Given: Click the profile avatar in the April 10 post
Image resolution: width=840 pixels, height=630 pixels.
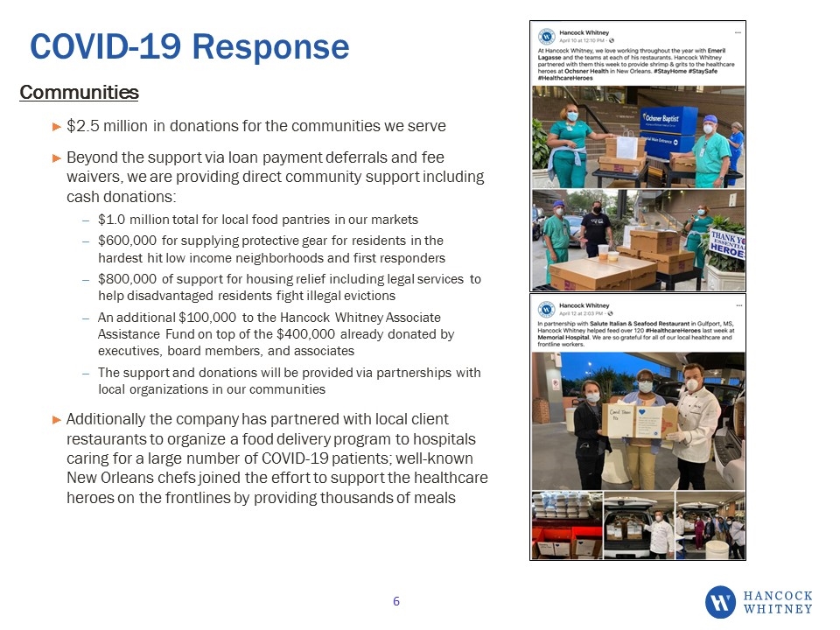Looking at the screenshot, I should 546,37.
